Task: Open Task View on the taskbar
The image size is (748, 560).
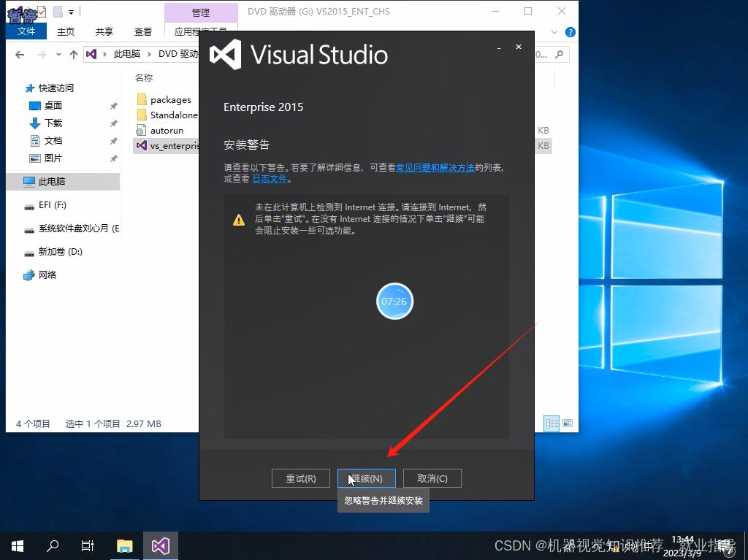Action: (87, 545)
